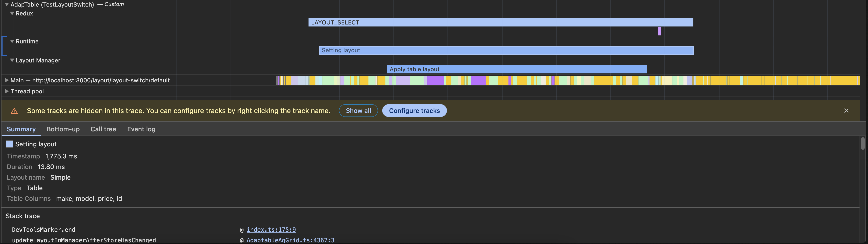Viewport: 868px width, 244px height.
Task: Expand the Thread pool track
Action: 6,91
